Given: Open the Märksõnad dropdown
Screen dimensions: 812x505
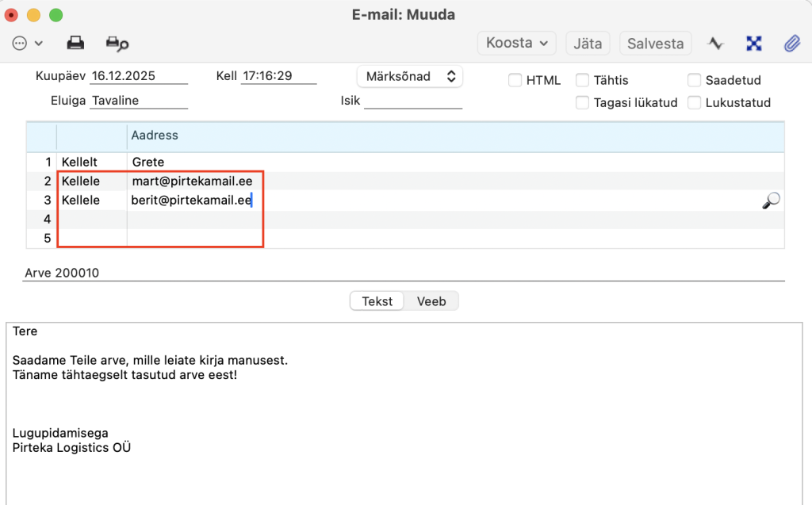Looking at the screenshot, I should 409,77.
